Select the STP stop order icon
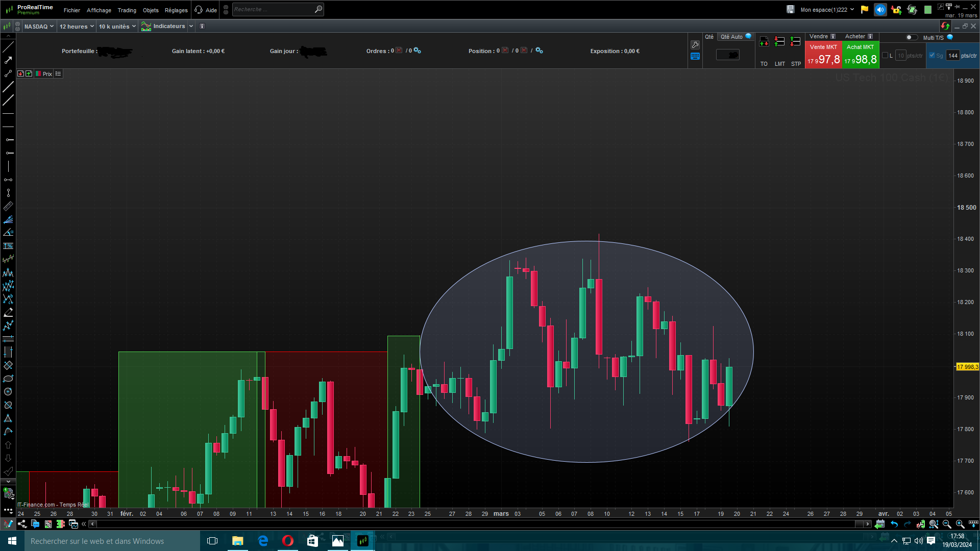Image resolution: width=980 pixels, height=551 pixels. 795,42
